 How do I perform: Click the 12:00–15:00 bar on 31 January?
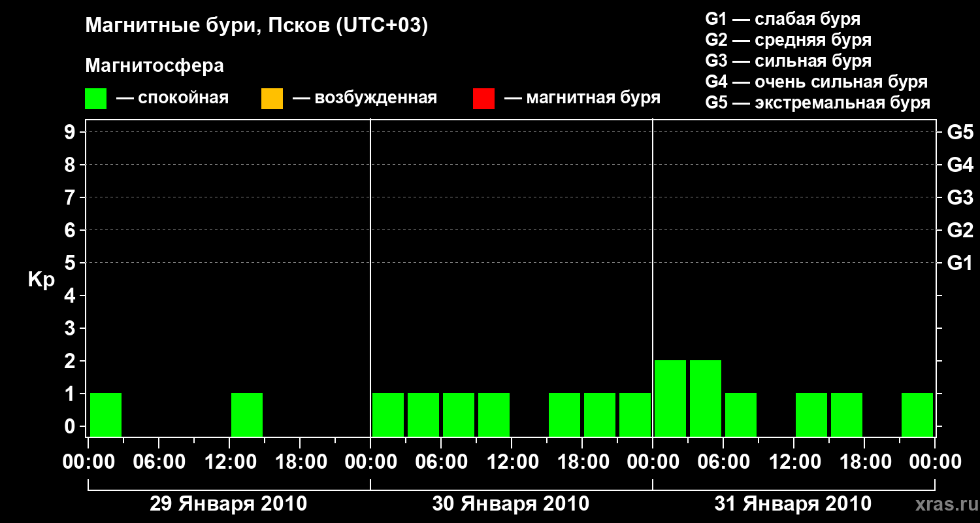point(811,414)
